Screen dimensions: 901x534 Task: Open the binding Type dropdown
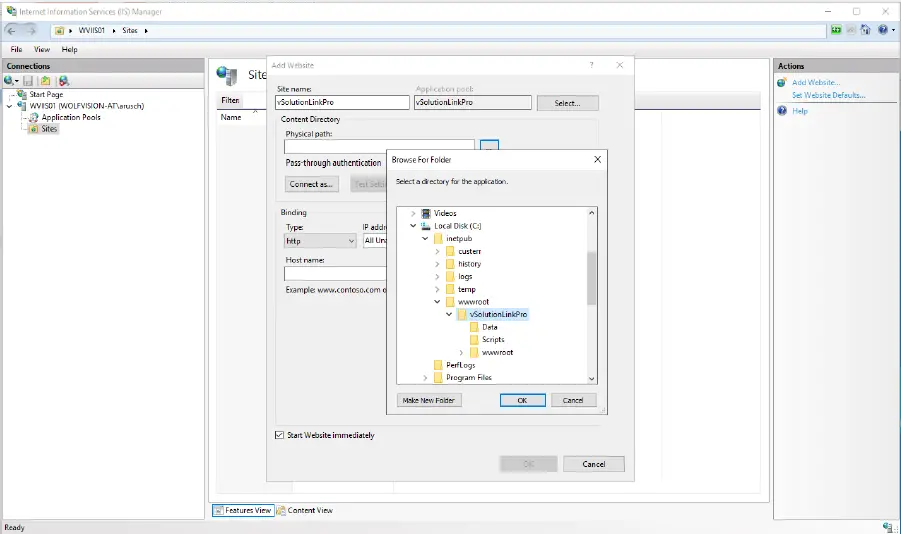click(x=320, y=241)
